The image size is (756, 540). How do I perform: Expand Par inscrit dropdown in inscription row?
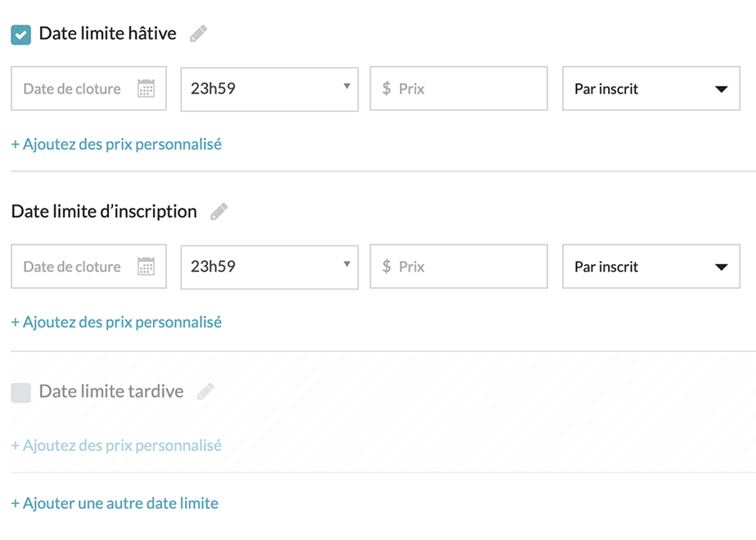coord(650,267)
